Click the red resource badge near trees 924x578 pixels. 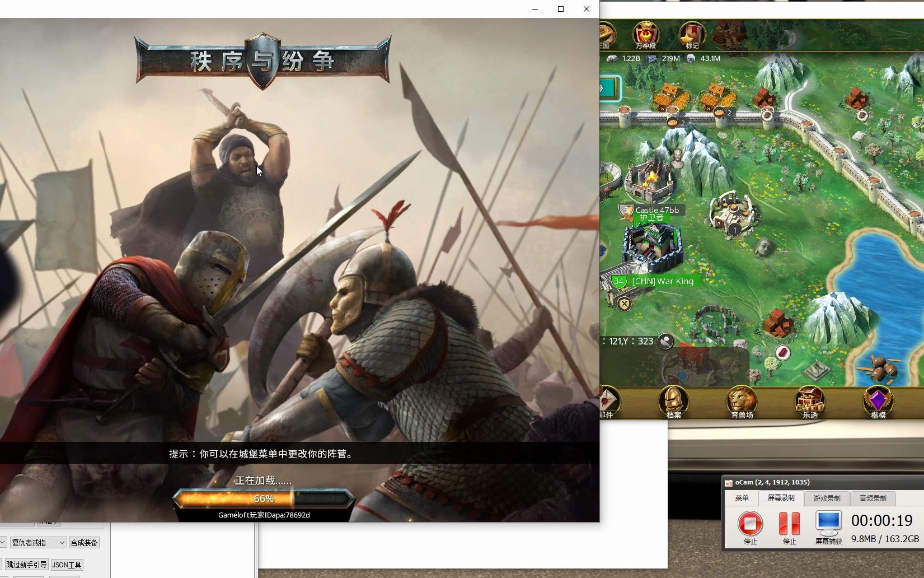(783, 352)
